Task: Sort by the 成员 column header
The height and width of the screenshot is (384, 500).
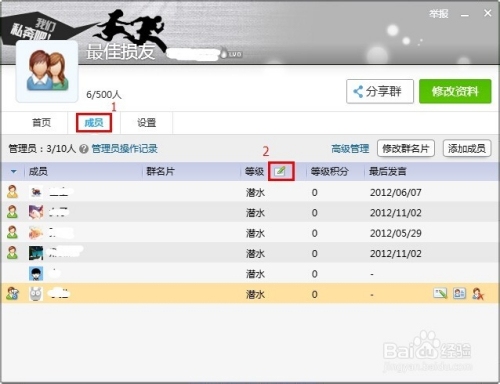Action: [x=38, y=171]
